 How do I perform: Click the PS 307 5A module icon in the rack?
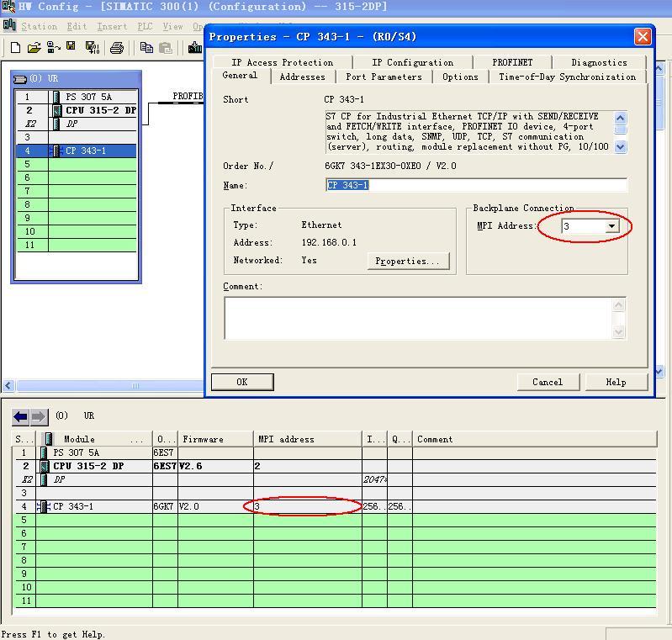56,97
